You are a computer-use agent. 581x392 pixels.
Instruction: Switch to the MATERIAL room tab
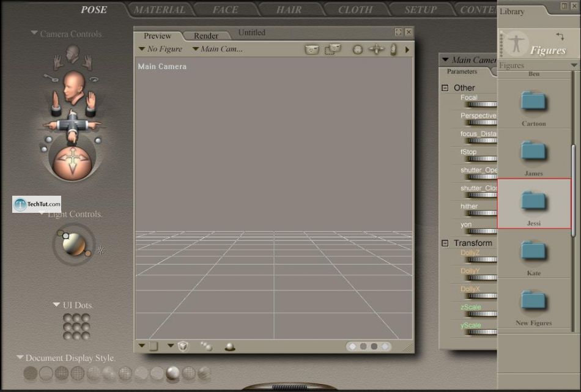click(160, 10)
